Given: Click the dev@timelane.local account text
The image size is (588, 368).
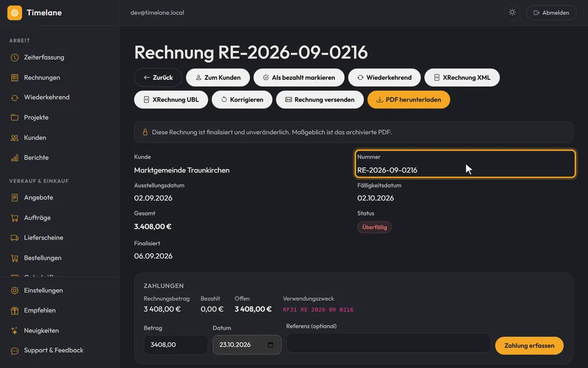Looking at the screenshot, I should click(x=157, y=13).
